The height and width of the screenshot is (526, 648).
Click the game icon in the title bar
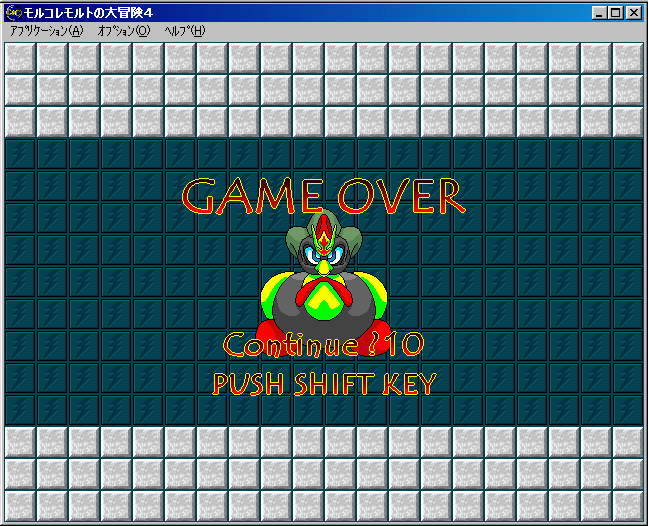point(14,13)
